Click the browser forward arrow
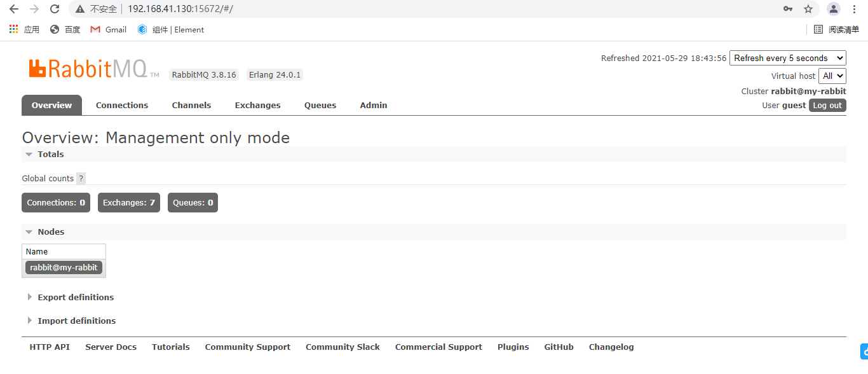The height and width of the screenshot is (374, 868). 34,9
